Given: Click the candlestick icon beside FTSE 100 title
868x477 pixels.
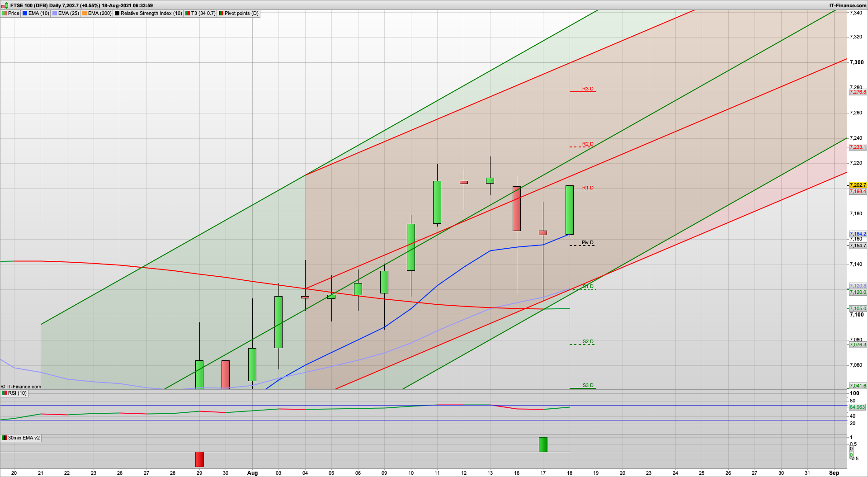Looking at the screenshot, I should 5,5.
